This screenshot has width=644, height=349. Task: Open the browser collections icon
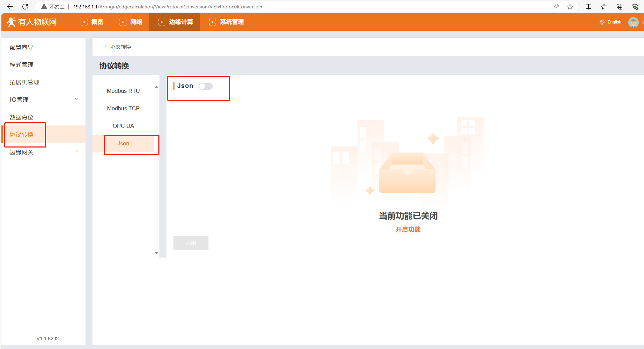pos(619,7)
